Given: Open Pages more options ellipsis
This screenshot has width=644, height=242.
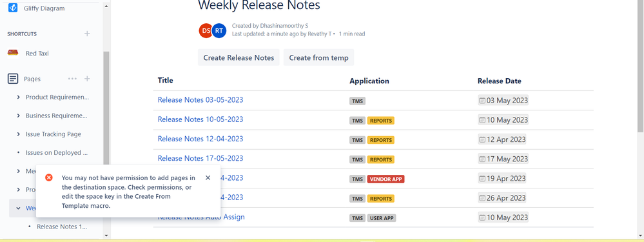Looking at the screenshot, I should point(72,79).
